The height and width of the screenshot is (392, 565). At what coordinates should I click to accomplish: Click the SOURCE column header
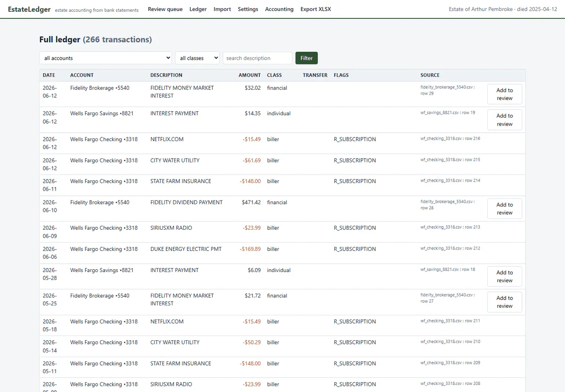click(x=430, y=75)
